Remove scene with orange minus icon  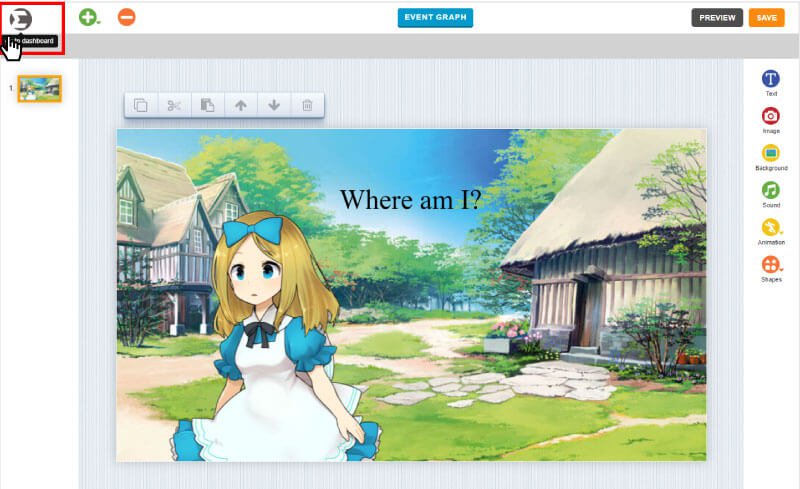point(127,17)
